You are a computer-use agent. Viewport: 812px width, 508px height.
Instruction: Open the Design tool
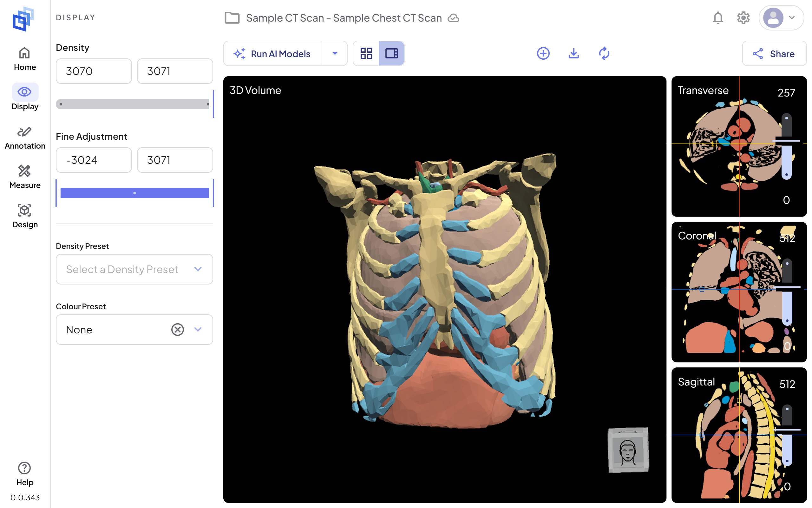25,216
